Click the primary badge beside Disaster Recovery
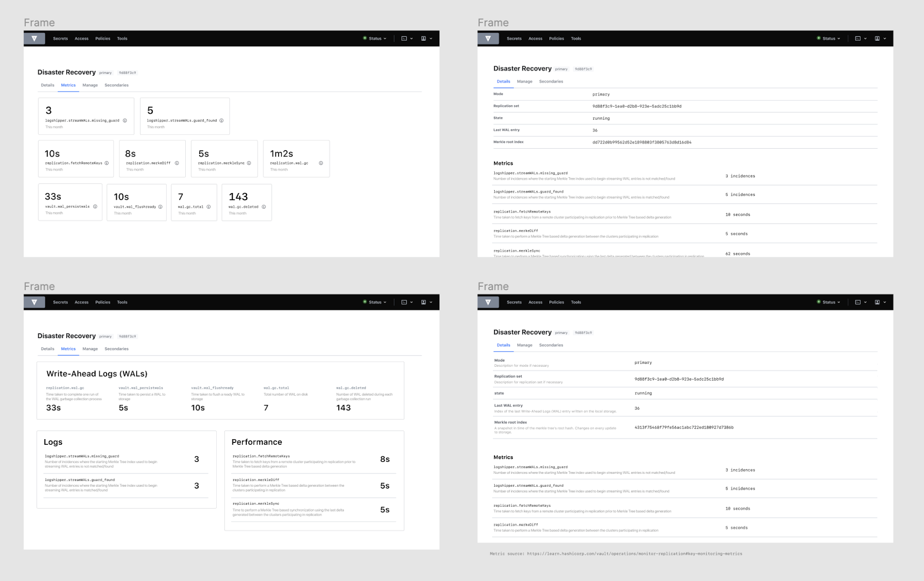 (x=105, y=73)
